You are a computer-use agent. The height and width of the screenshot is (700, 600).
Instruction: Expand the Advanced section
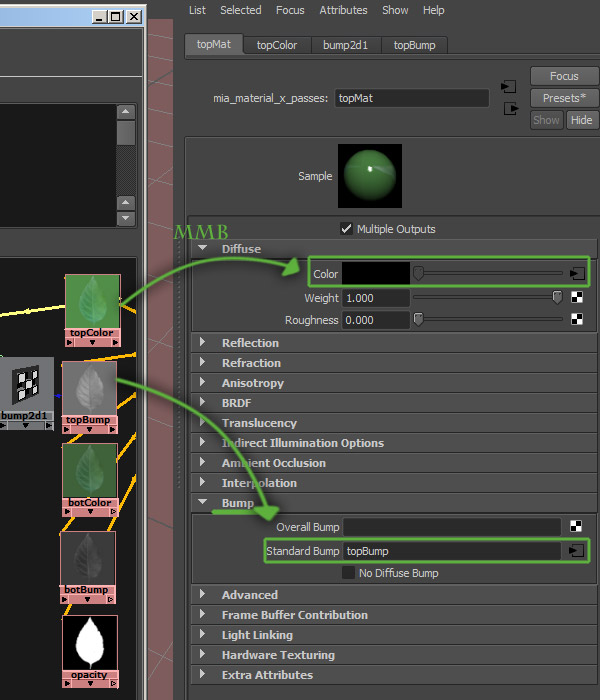[x=203, y=595]
